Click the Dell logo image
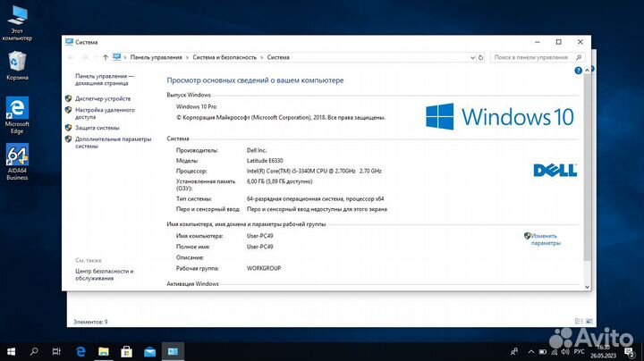The image size is (644, 361). [555, 171]
